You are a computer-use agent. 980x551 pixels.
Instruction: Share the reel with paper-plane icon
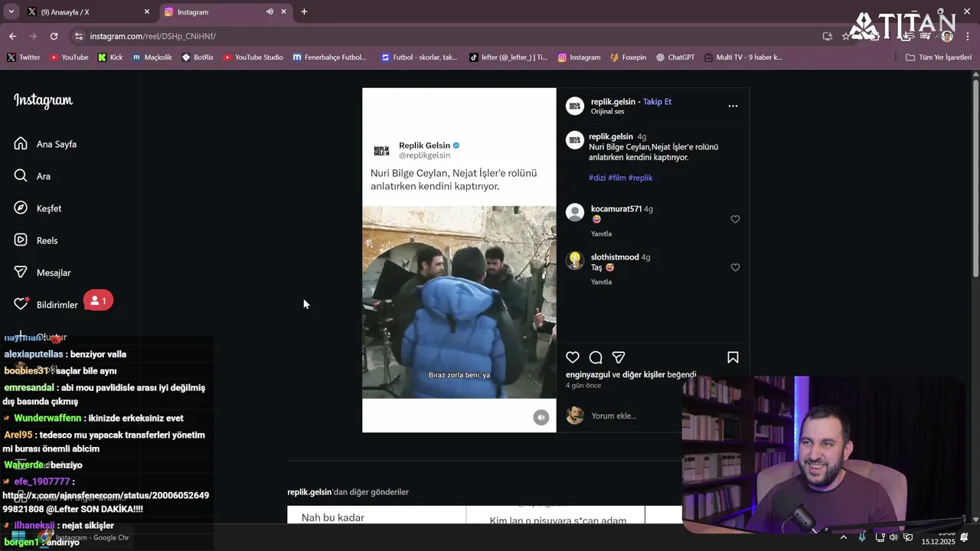[619, 357]
